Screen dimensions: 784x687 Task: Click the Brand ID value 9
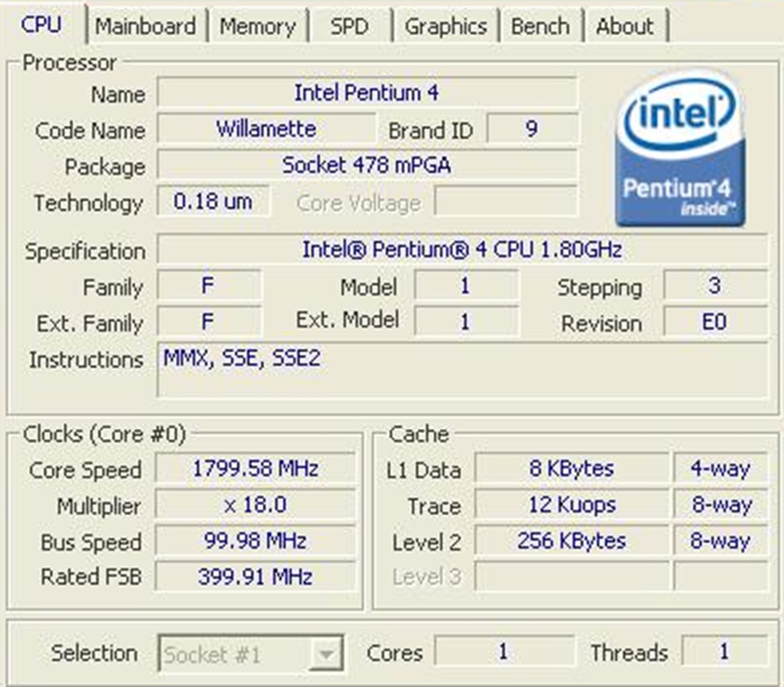[x=532, y=129]
